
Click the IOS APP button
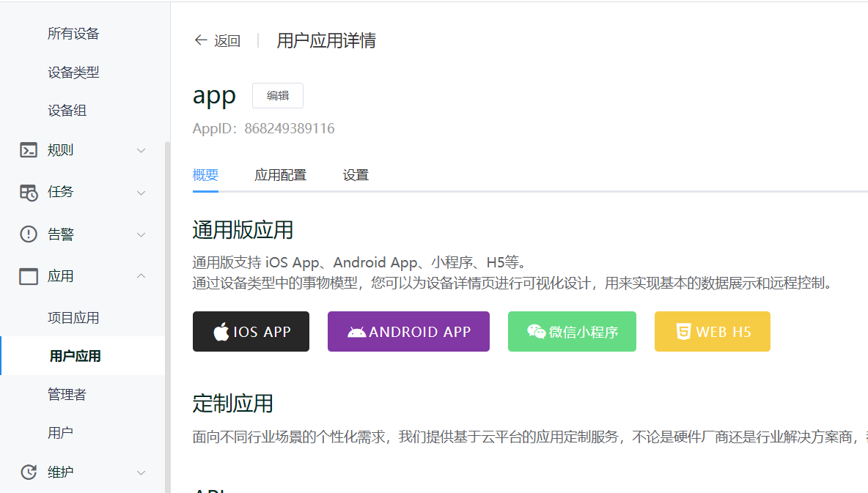(251, 331)
